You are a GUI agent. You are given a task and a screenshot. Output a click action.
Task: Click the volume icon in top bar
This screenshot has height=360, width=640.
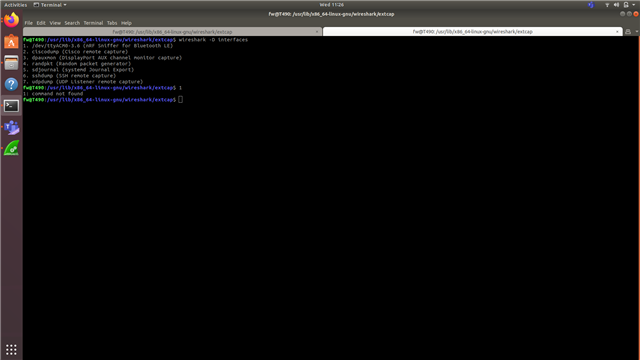[616, 5]
